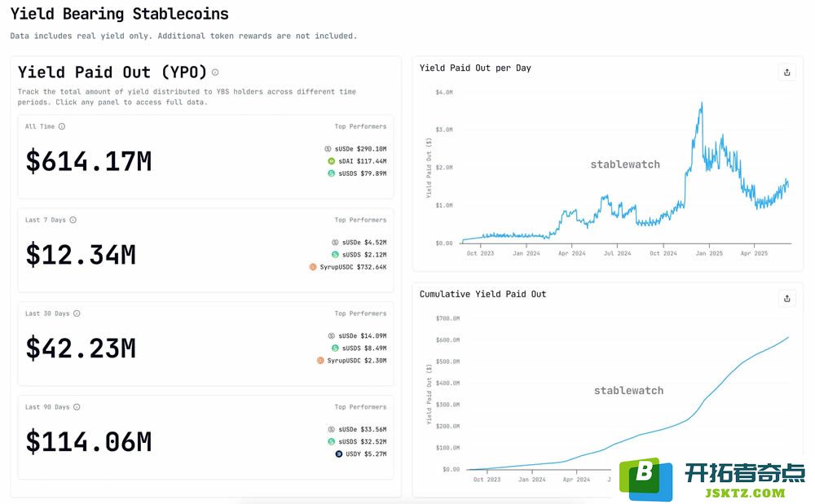Select sUSDe $290.10M in All Time performers
This screenshot has height=504, width=815.
(x=355, y=148)
